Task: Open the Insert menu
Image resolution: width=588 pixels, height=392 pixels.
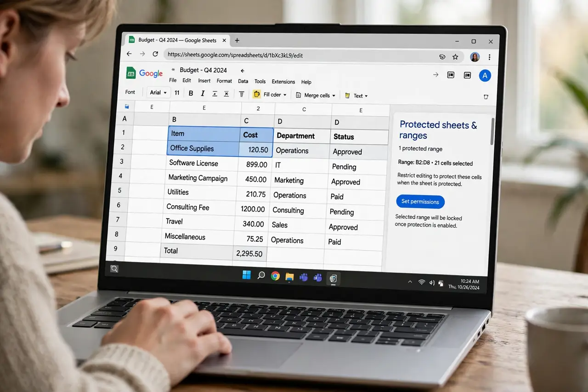Action: coord(204,81)
